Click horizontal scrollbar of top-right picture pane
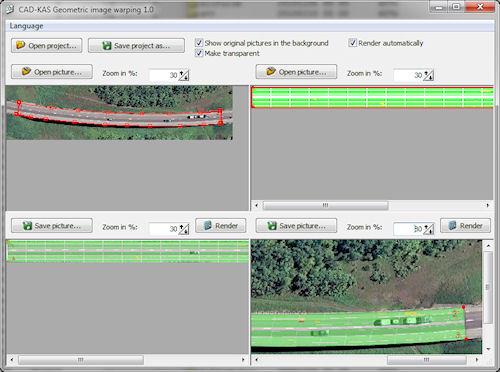 click(372, 205)
